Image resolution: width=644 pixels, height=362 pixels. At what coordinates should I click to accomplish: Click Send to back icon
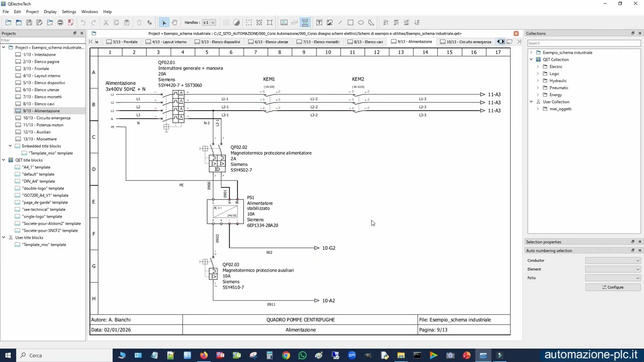tap(417, 22)
